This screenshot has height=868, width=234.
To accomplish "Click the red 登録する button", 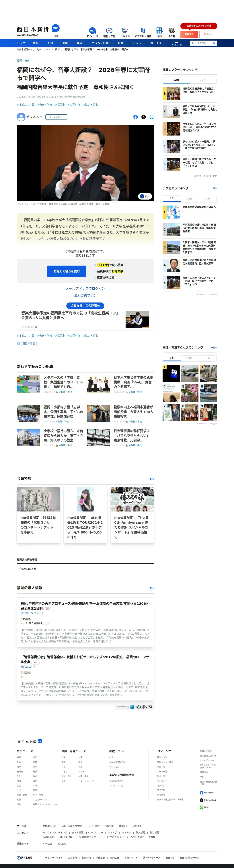I will (189, 34).
